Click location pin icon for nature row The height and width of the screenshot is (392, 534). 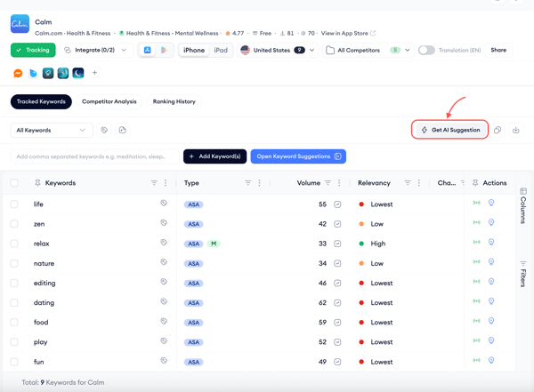pyautogui.click(x=491, y=261)
